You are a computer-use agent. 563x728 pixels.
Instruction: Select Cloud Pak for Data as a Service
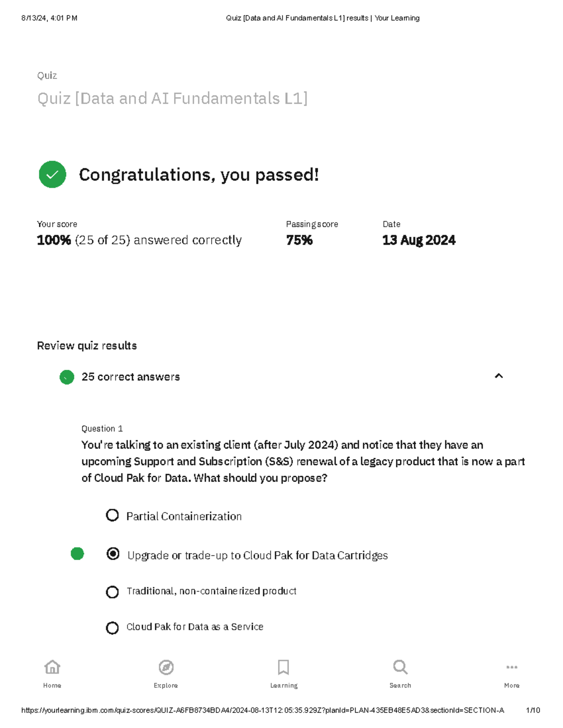[112, 628]
